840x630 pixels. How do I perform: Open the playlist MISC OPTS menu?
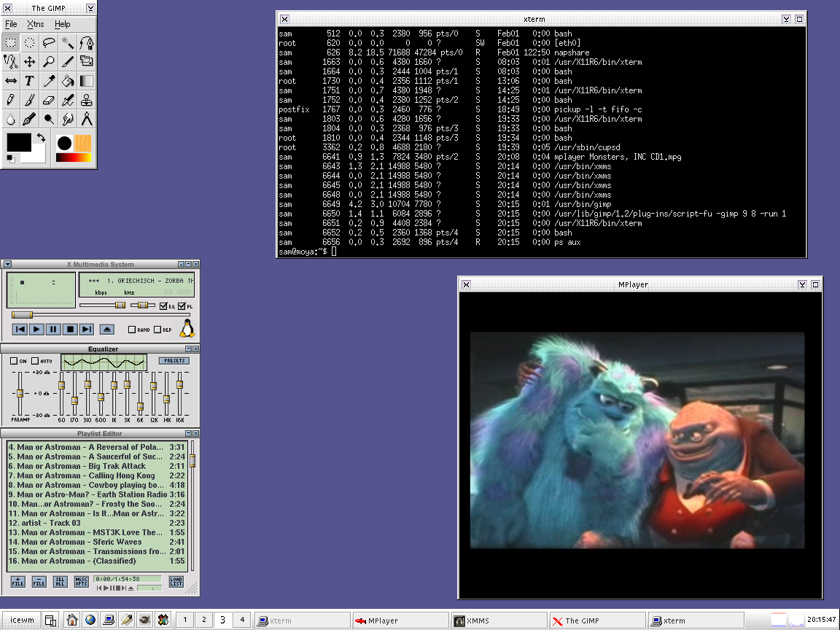pyautogui.click(x=81, y=581)
